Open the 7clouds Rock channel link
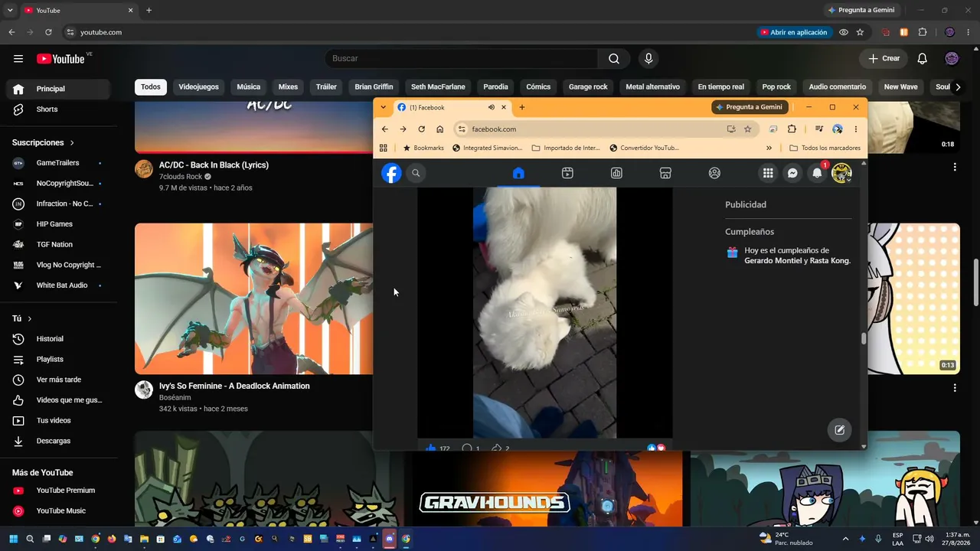 [181, 177]
